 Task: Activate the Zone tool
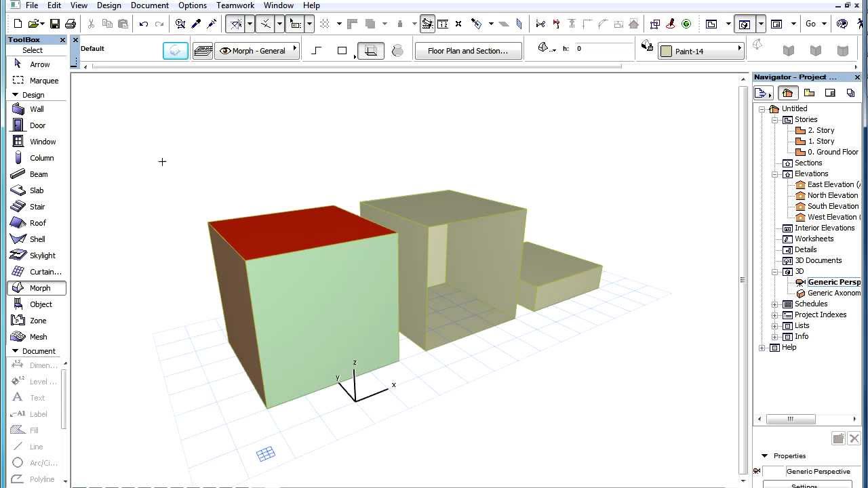coord(37,321)
